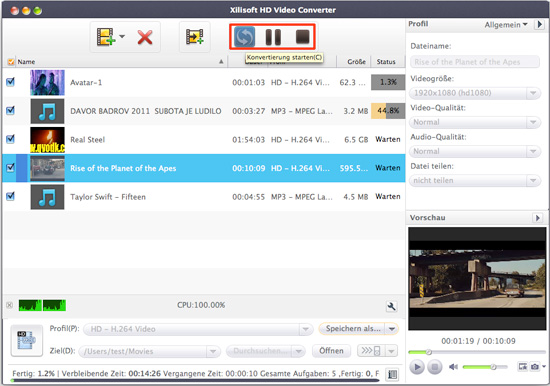The image size is (550, 386).
Task: Toggle the select-all checkbox in Name header
Action: click(x=11, y=62)
